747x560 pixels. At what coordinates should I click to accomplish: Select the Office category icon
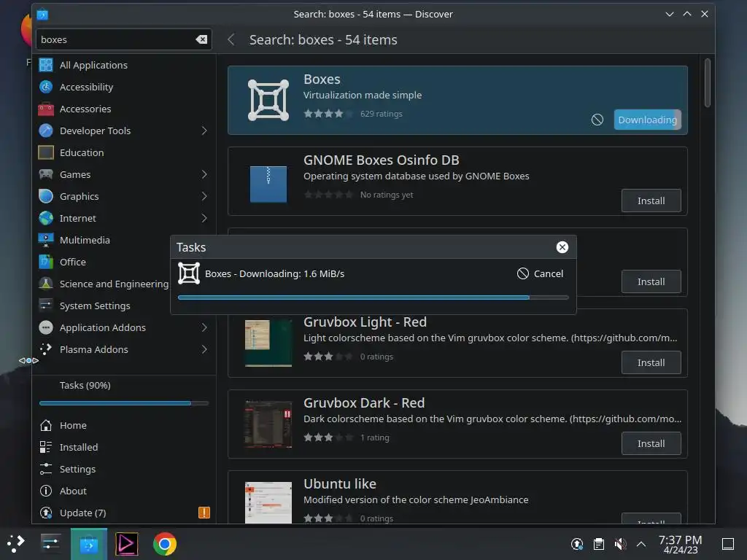(46, 262)
